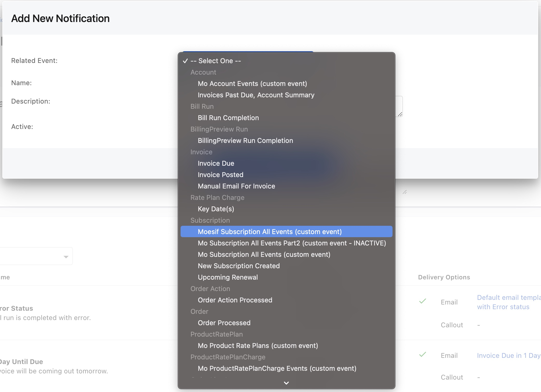Viewport: 541px width, 392px height.
Task: Select Key Date(s) option
Action: [x=216, y=209]
